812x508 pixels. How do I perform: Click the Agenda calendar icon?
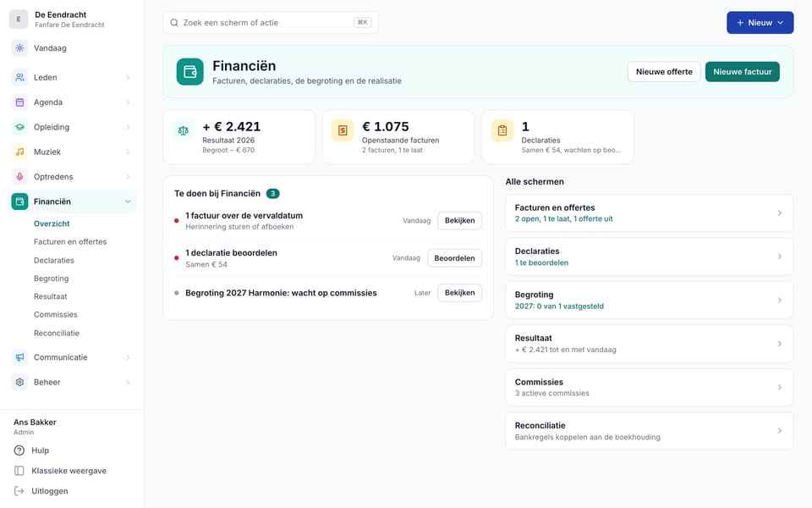(19, 102)
